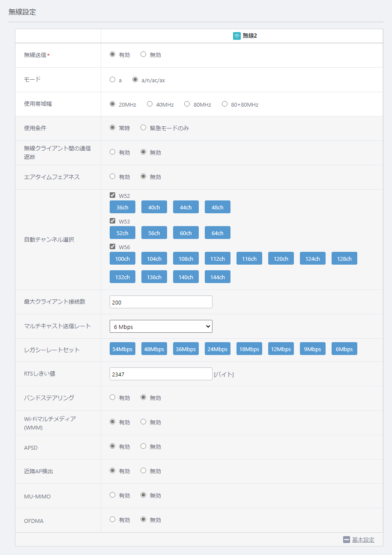Screen dimensions: 392x555
Task: Choose mode a/n/ac/ax radio button
Action: point(135,79)
